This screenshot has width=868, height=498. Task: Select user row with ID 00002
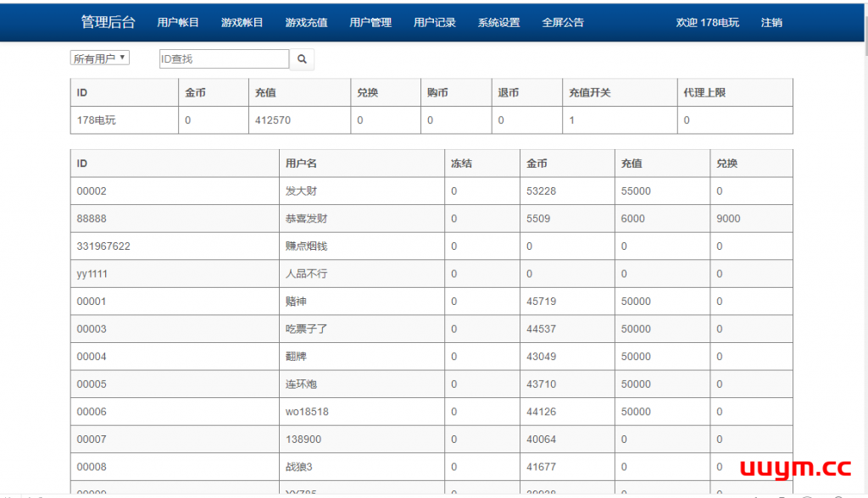click(92, 191)
